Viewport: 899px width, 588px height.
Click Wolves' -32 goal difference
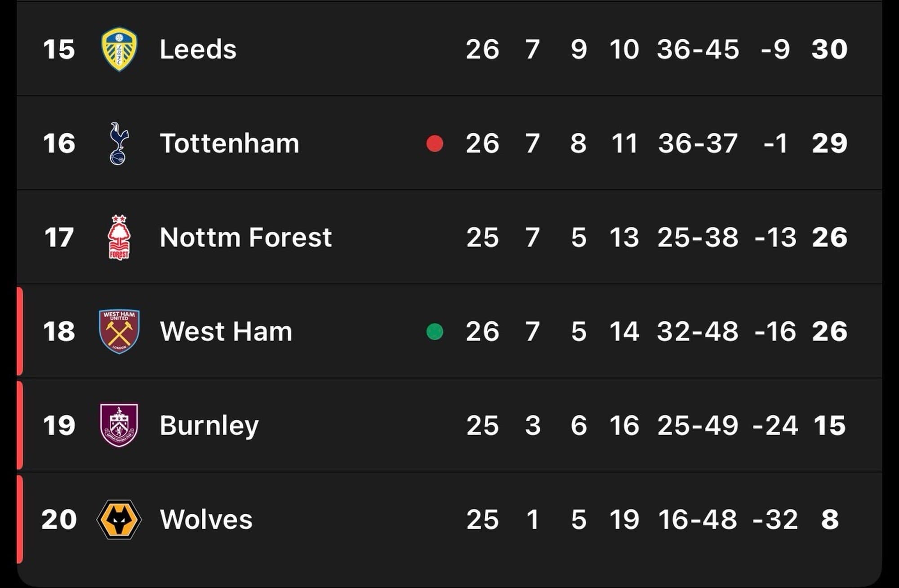[x=775, y=519]
